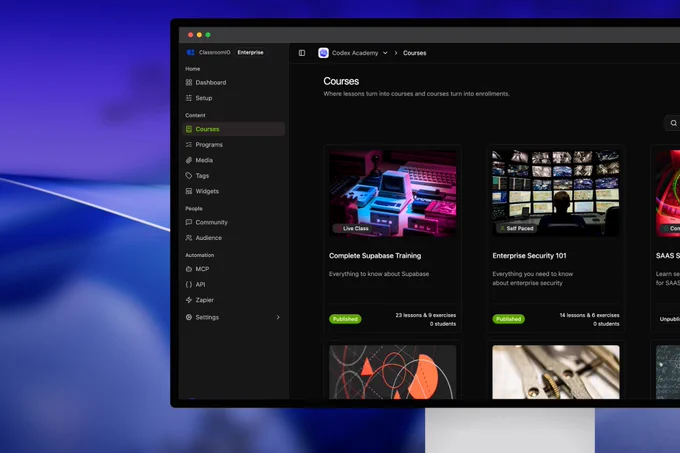
Task: Click the Zapier lightning icon
Action: pos(189,300)
